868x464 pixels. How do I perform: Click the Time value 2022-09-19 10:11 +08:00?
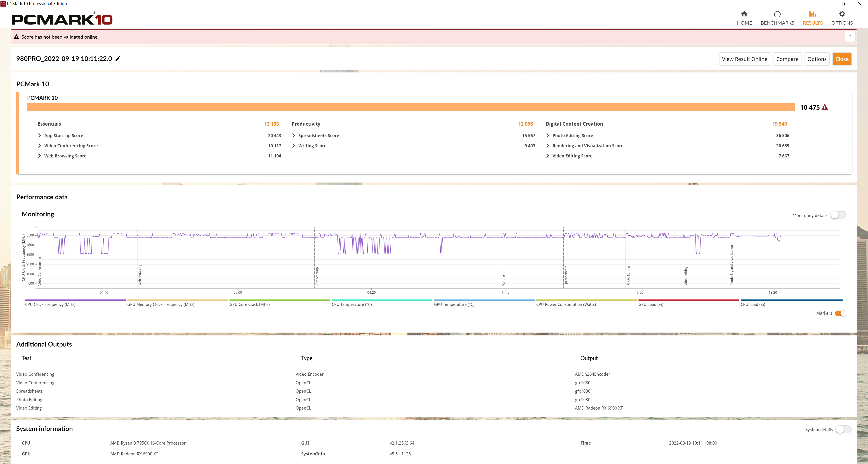693,443
